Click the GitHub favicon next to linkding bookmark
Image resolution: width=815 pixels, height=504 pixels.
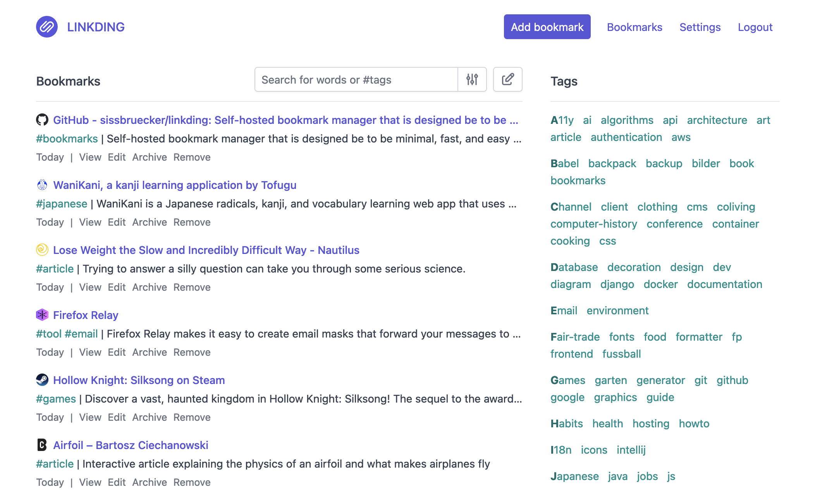(x=42, y=120)
